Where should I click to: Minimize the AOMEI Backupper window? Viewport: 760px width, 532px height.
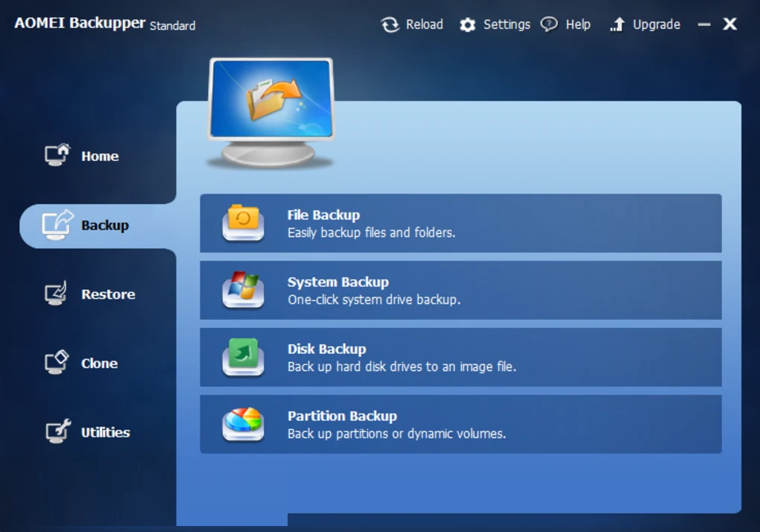pos(704,25)
